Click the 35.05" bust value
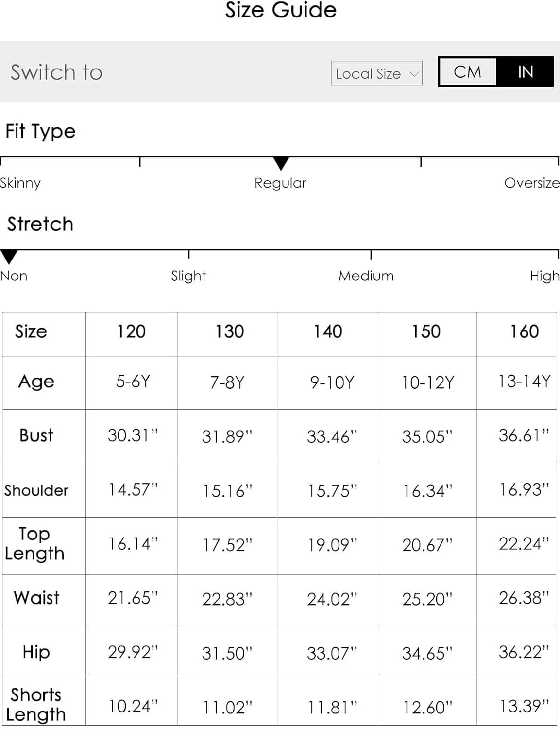Screen dimensions: 560x729 [x=427, y=436]
